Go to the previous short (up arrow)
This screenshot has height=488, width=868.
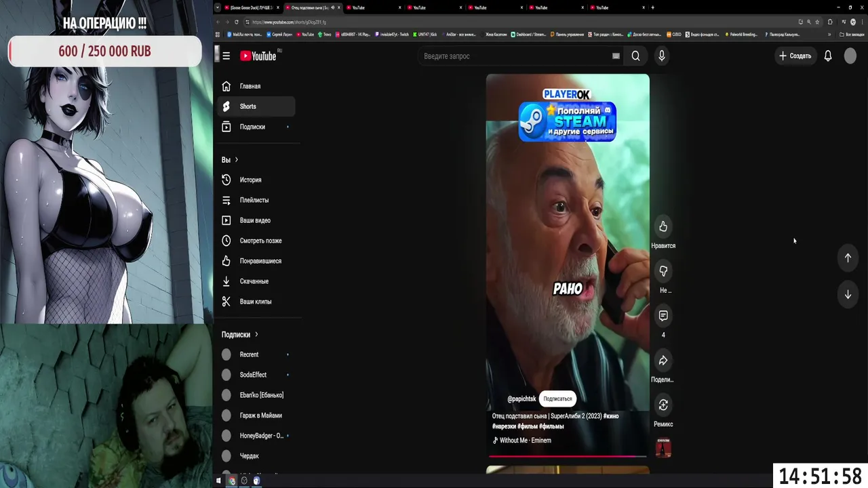pos(848,258)
